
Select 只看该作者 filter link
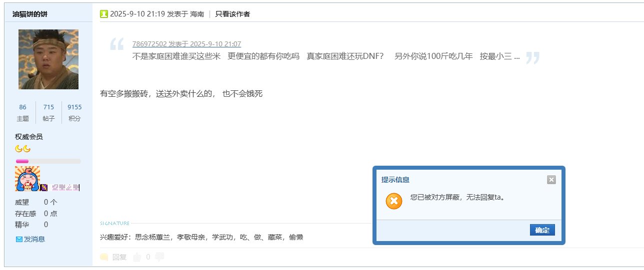(232, 14)
